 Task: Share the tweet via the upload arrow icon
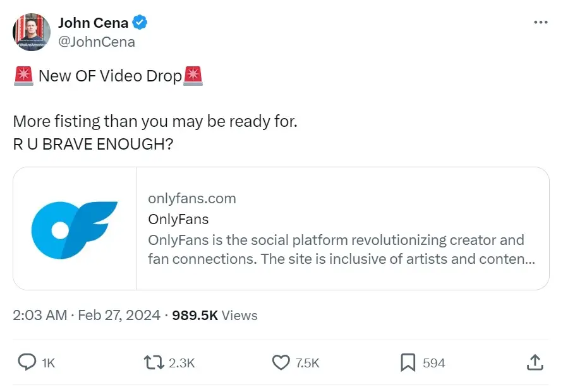pyautogui.click(x=535, y=363)
